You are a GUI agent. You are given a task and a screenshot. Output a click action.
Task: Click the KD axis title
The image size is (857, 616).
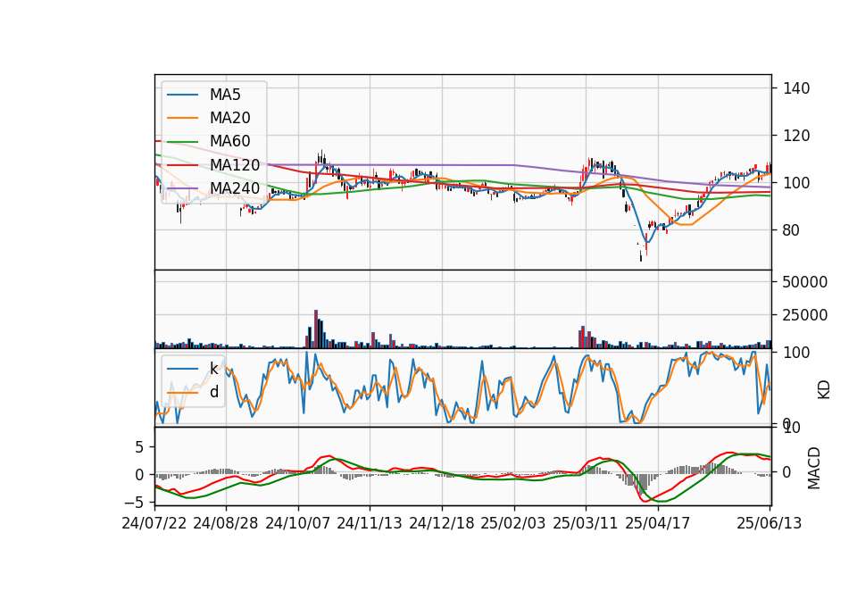(824, 390)
